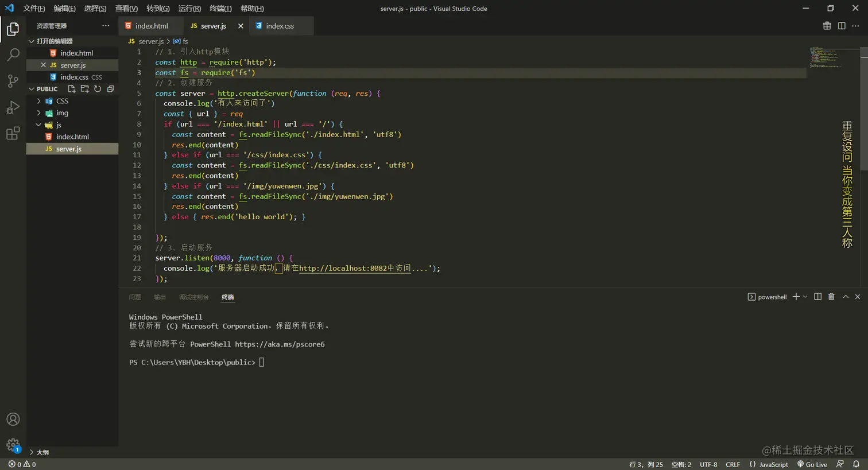Screen dimensions: 868x470
Task: Switch to the Output panel tab
Action: tap(160, 297)
